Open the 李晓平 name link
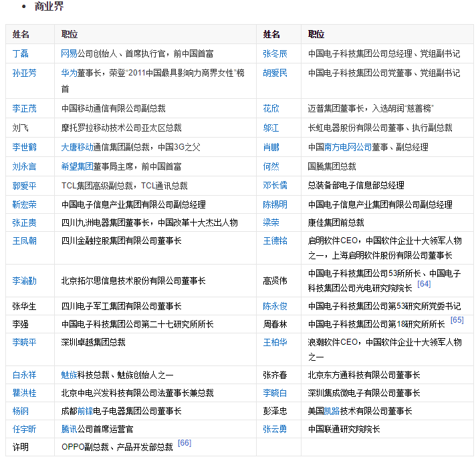Image resolution: width=476 pixels, height=457 pixels. [24, 342]
